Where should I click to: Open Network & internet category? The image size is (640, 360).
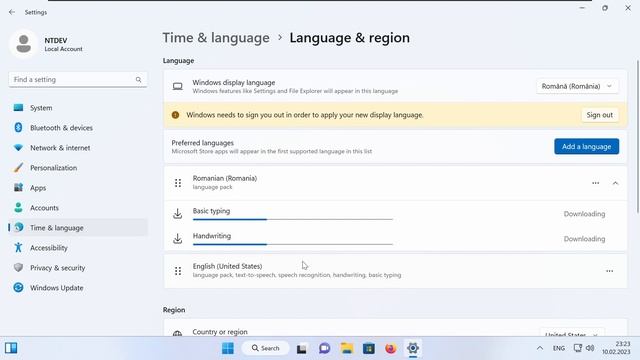click(x=78, y=148)
